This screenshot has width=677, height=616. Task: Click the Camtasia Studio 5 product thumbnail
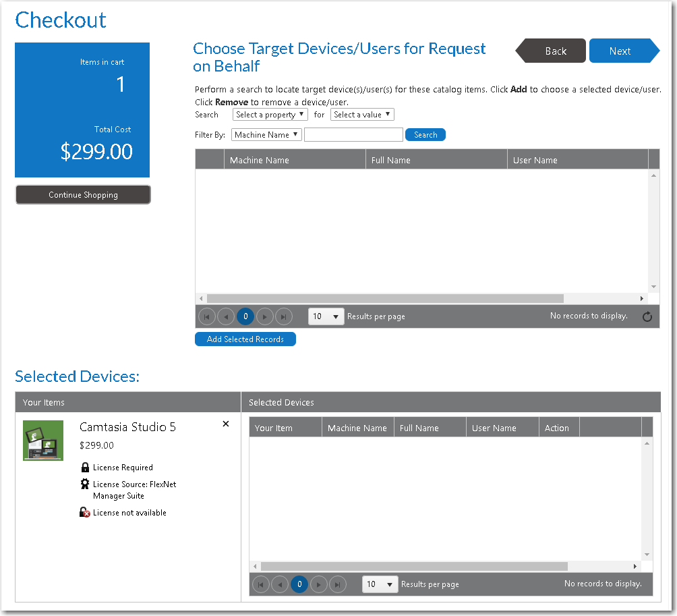[x=43, y=441]
